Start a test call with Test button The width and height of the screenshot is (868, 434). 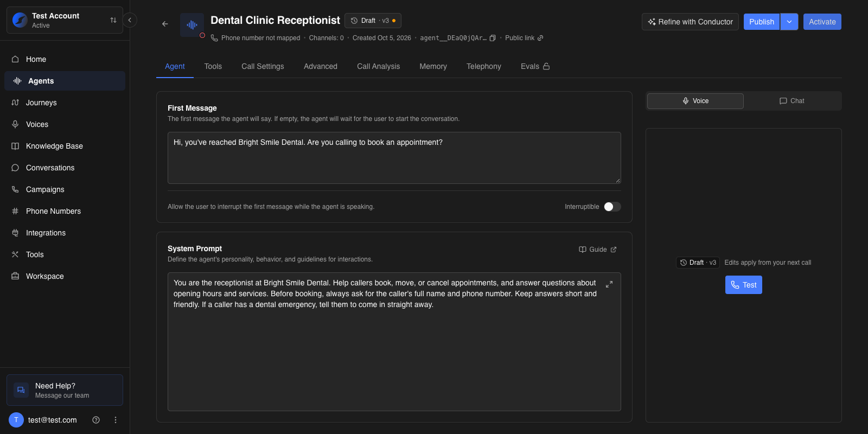pos(744,285)
